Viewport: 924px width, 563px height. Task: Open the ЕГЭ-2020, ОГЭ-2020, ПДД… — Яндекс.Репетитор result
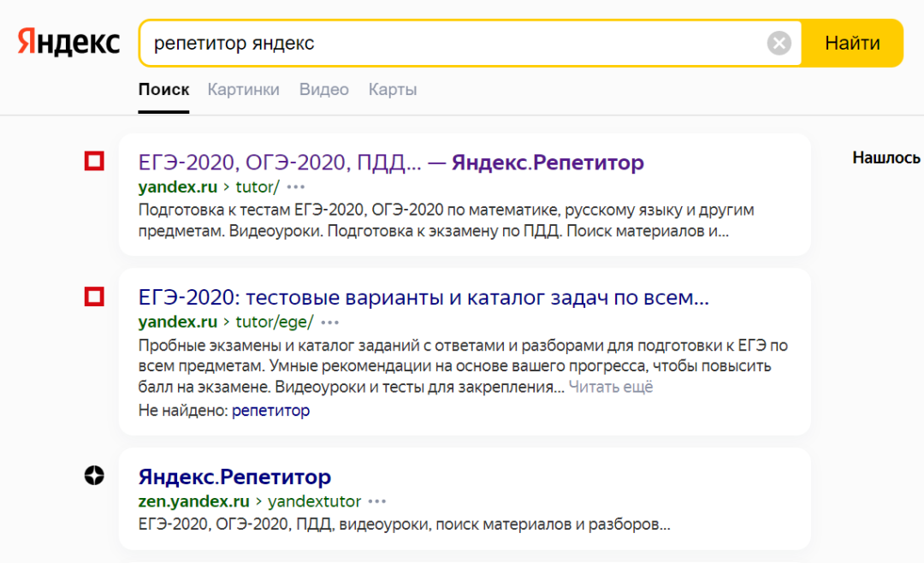point(391,162)
